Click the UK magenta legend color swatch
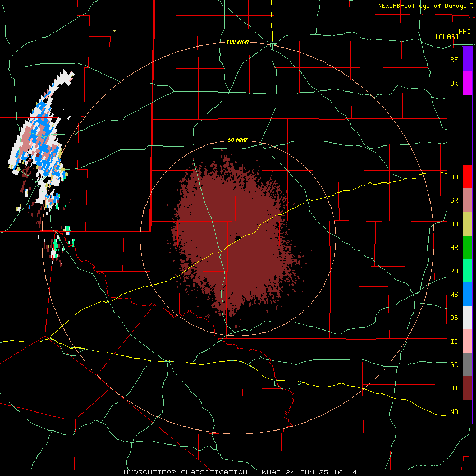Screen dimensions: 476x476 (x=467, y=83)
